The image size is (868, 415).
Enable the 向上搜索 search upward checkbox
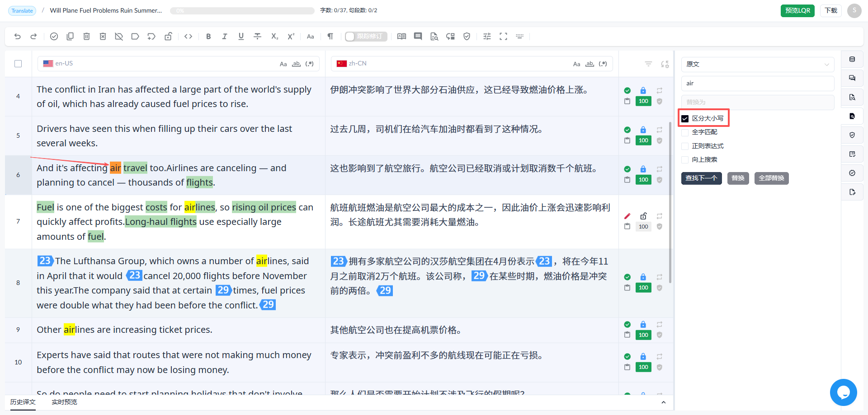[685, 160]
